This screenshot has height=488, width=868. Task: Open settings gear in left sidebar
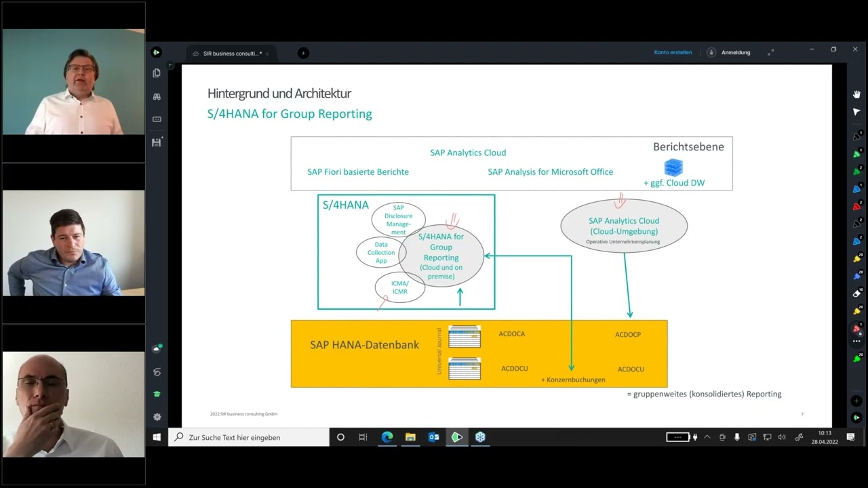click(x=157, y=417)
